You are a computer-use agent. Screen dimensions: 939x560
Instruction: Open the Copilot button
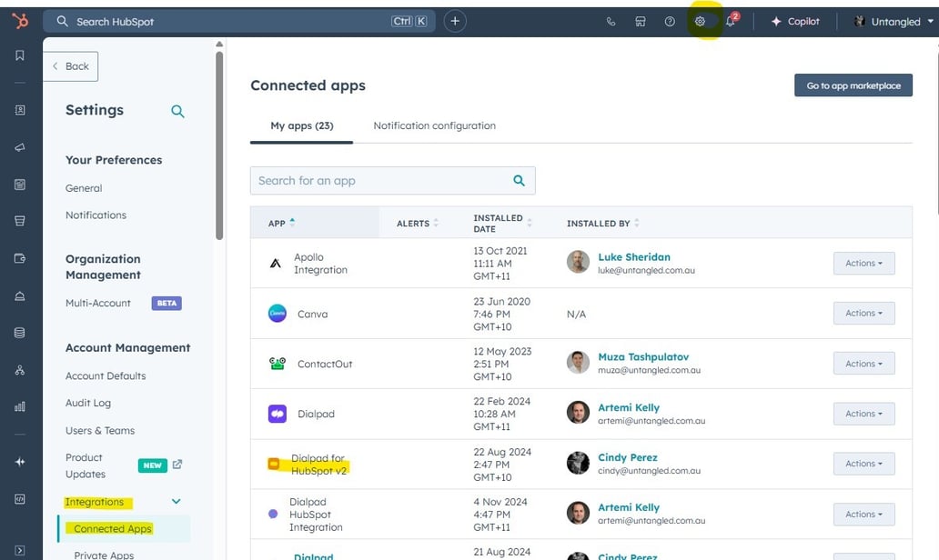[x=795, y=22]
